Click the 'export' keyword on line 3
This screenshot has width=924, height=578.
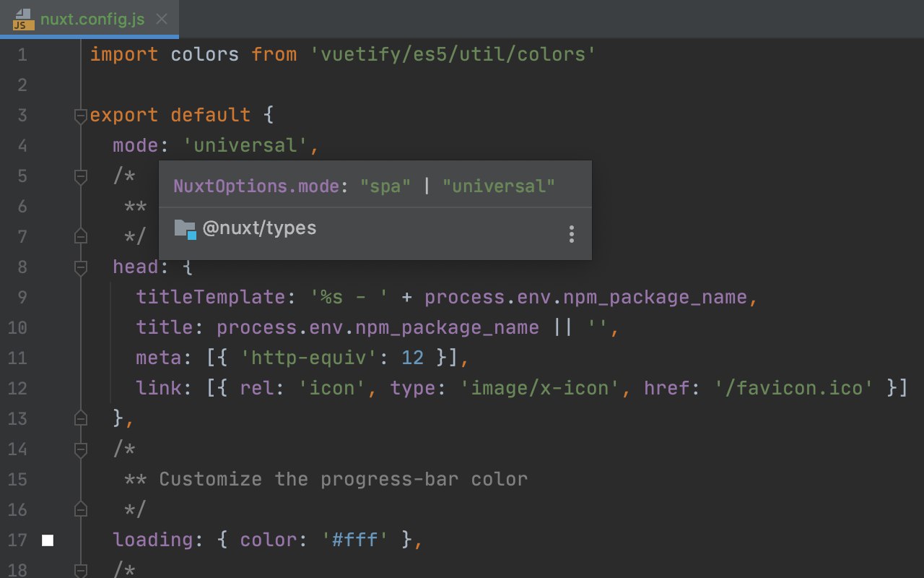[124, 116]
